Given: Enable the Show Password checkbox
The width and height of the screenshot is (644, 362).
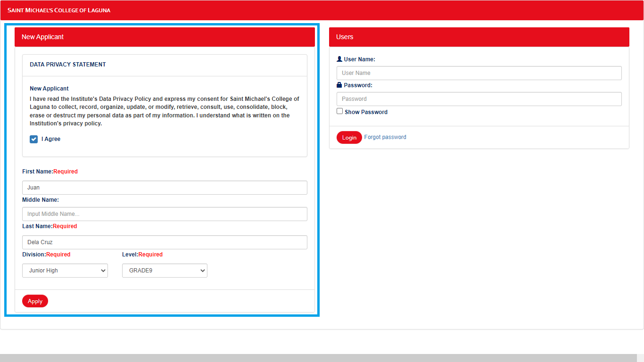Looking at the screenshot, I should point(339,111).
